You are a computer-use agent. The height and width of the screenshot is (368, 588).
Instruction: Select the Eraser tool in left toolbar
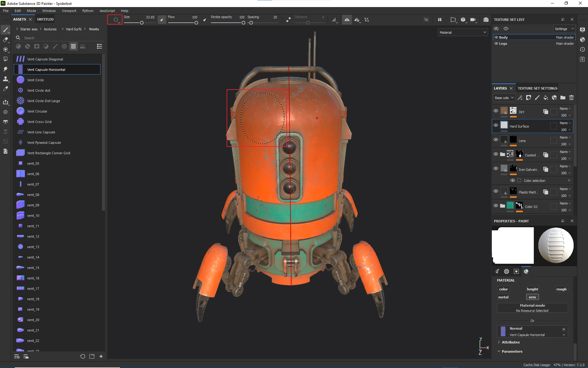pyautogui.click(x=5, y=40)
